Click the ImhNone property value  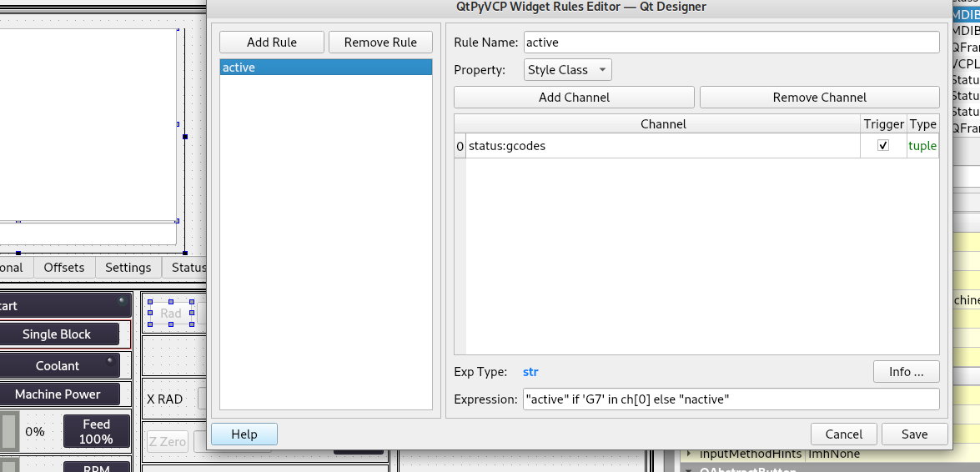point(833,454)
